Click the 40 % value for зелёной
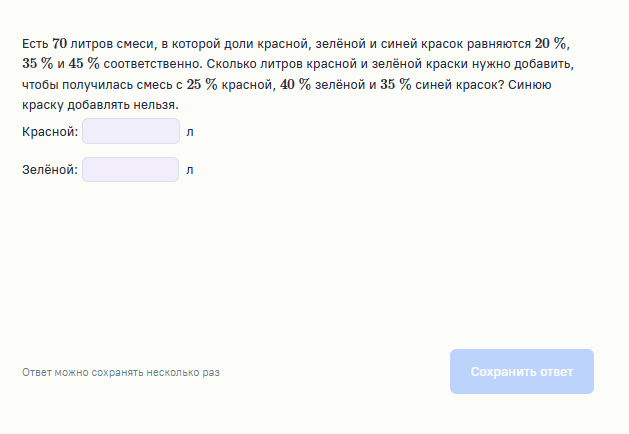This screenshot has height=434, width=629. (298, 84)
